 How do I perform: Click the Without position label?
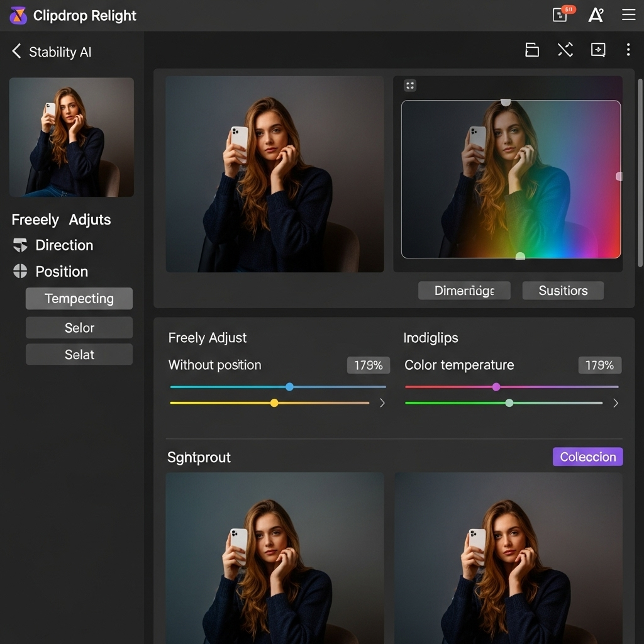tap(215, 365)
